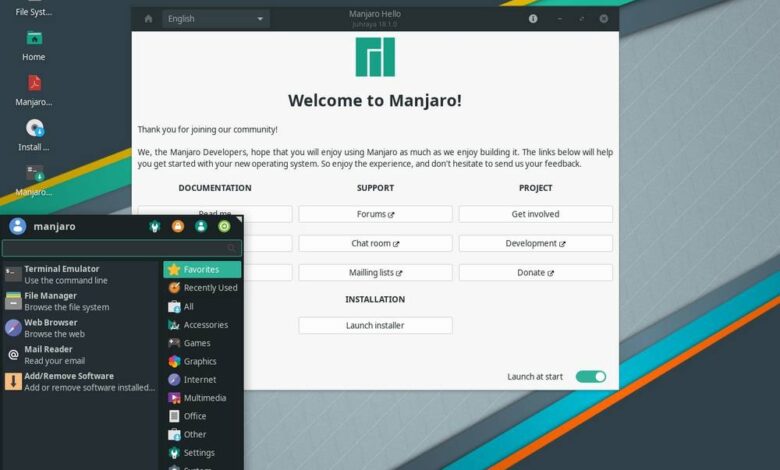Click the green log out icon

point(224,227)
